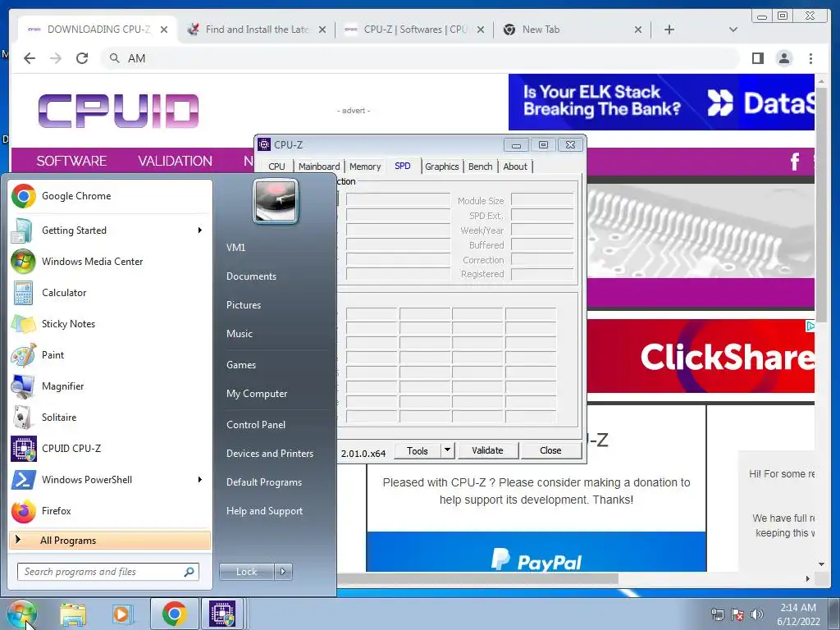This screenshot has width=840, height=630.
Task: Open Google Chrome from Start menu
Action: point(110,196)
